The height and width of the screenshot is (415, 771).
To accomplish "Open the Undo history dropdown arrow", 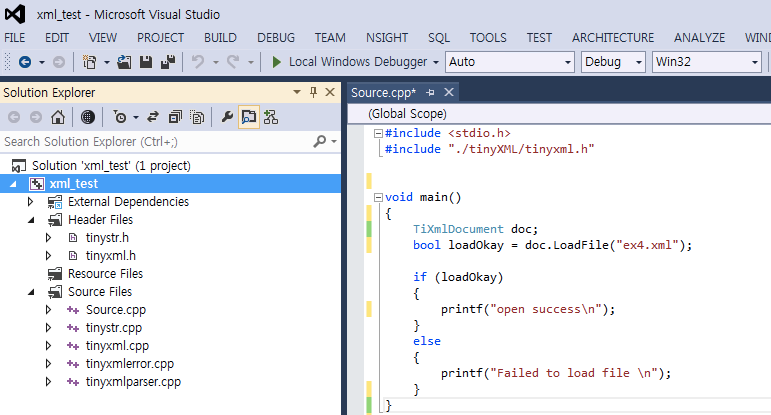I will click(x=215, y=62).
